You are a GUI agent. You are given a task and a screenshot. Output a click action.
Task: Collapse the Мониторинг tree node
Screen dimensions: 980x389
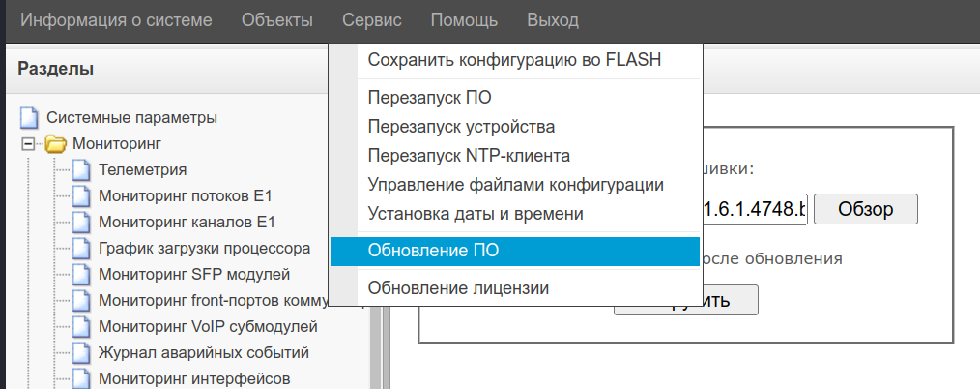point(28,145)
